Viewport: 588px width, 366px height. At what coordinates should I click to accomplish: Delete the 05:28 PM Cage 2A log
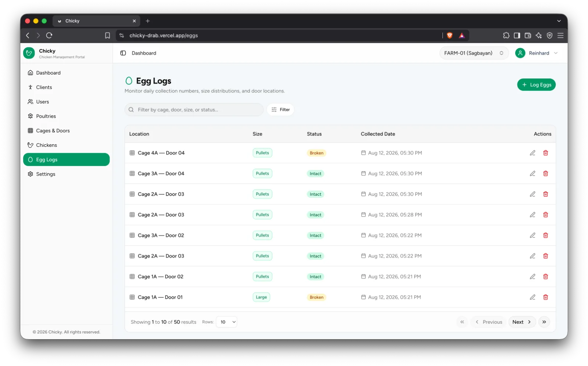pyautogui.click(x=546, y=215)
